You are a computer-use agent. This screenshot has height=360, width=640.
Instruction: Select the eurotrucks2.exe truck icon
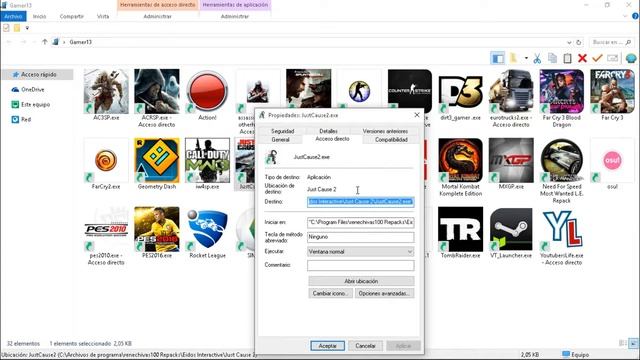coord(511,91)
